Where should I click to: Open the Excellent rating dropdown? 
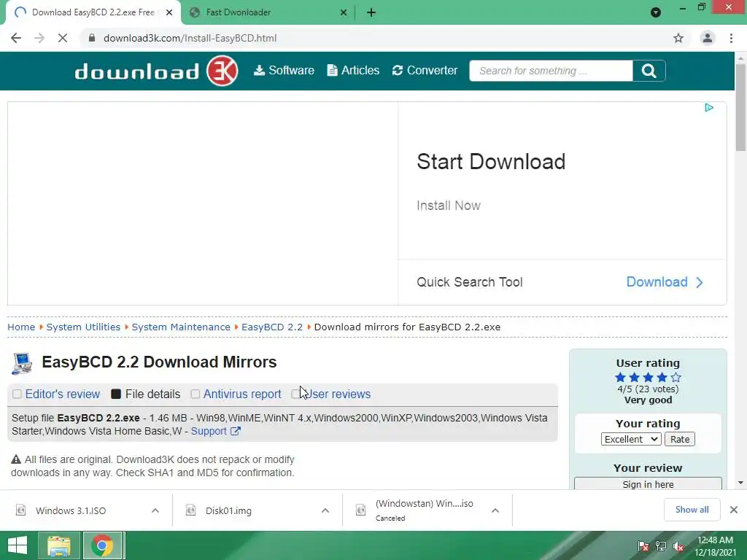click(631, 439)
